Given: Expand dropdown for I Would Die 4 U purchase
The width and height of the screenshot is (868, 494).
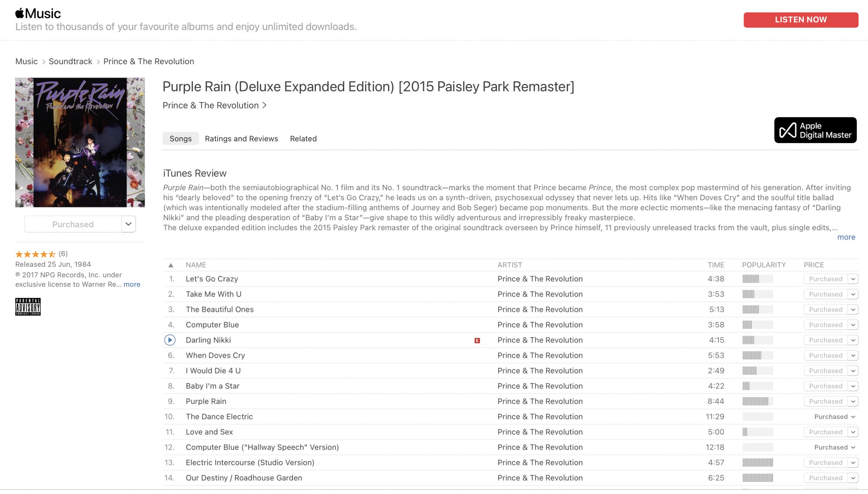Looking at the screenshot, I should [x=853, y=371].
